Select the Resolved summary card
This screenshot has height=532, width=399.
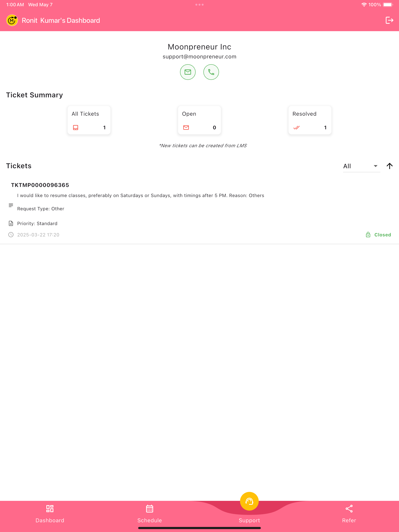click(310, 120)
